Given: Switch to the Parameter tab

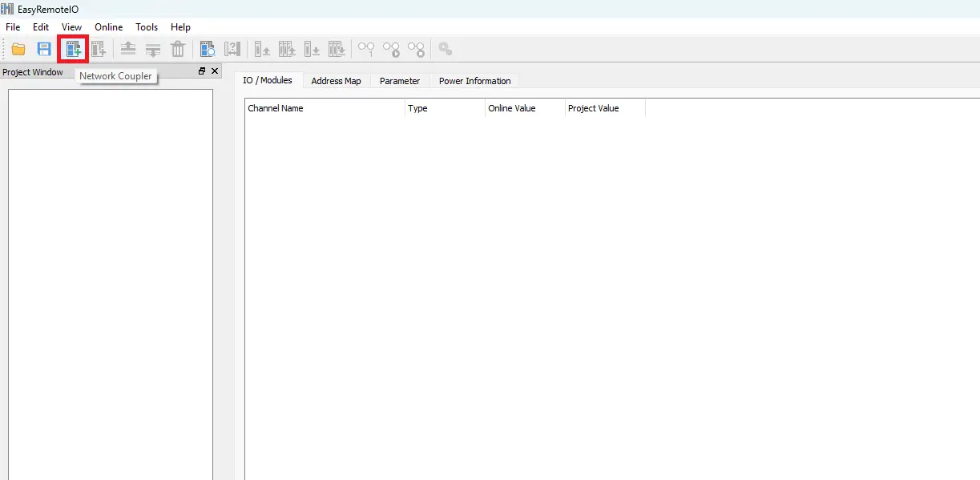Looking at the screenshot, I should [399, 81].
